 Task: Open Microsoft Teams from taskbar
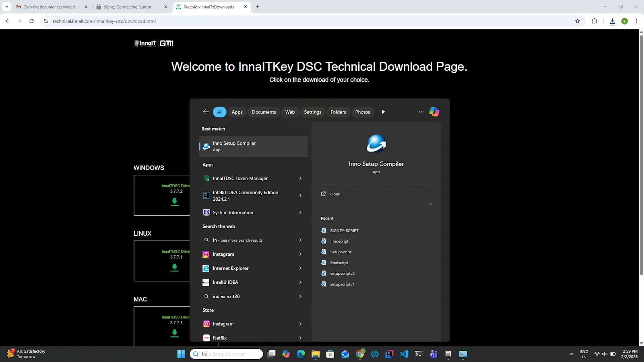coord(433,354)
